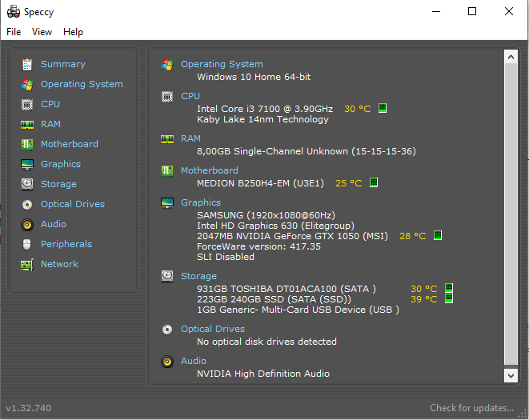Click the Motherboard heading in the summary
This screenshot has height=420, width=529.
209,170
